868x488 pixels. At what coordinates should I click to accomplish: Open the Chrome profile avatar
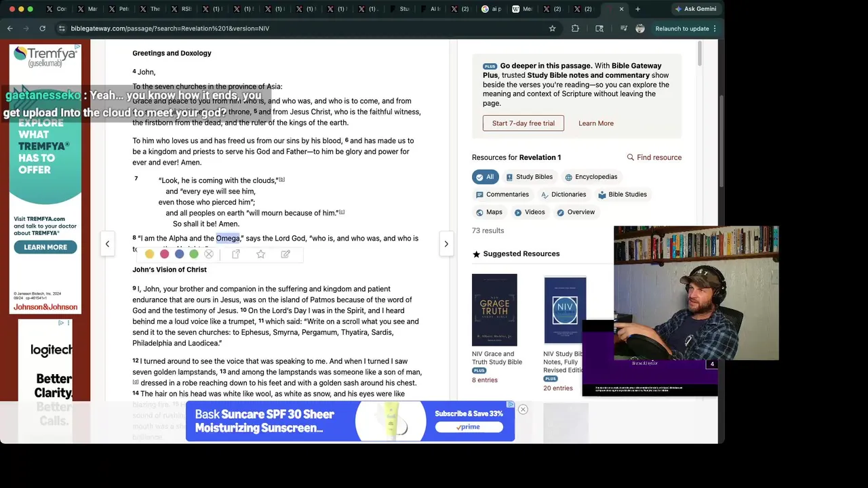[x=640, y=28]
